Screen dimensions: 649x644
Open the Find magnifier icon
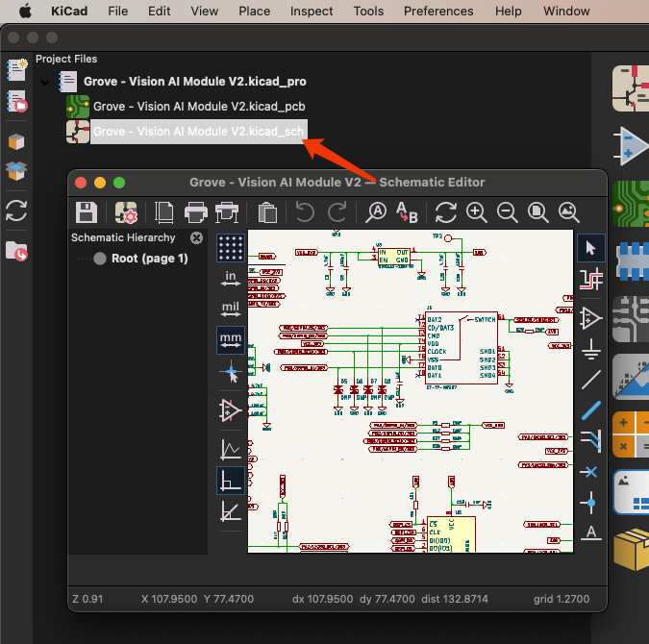click(x=376, y=212)
